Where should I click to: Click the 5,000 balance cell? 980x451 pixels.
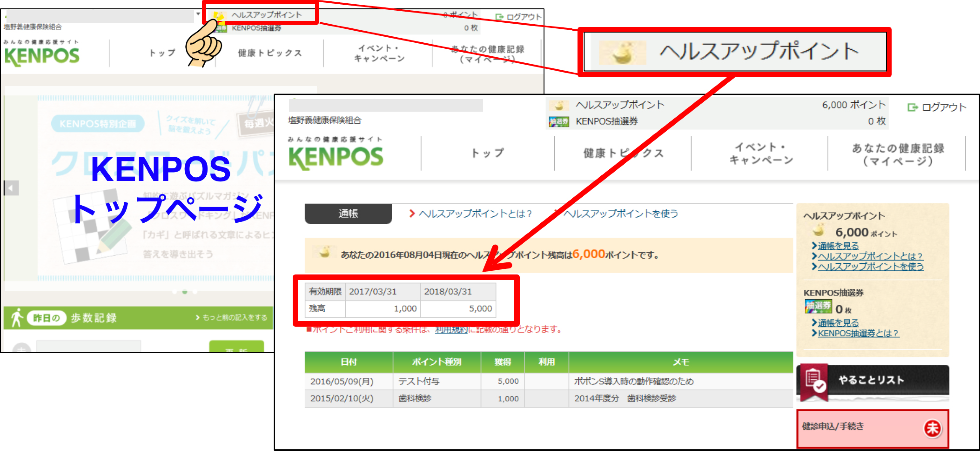[x=458, y=309]
